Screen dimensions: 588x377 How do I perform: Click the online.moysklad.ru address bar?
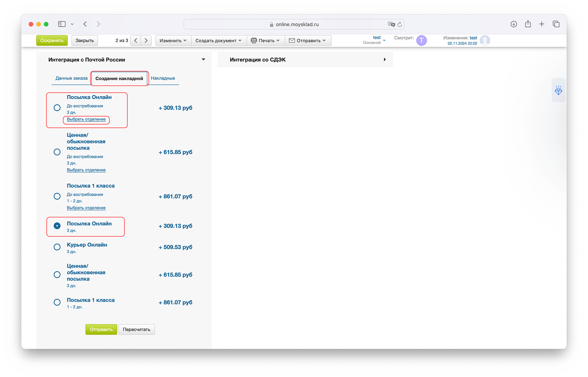click(x=294, y=24)
